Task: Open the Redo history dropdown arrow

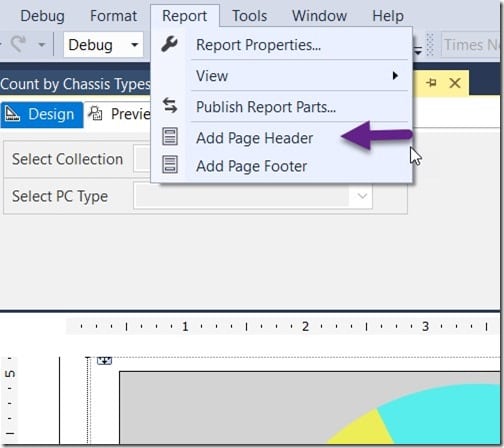Action: pos(42,44)
